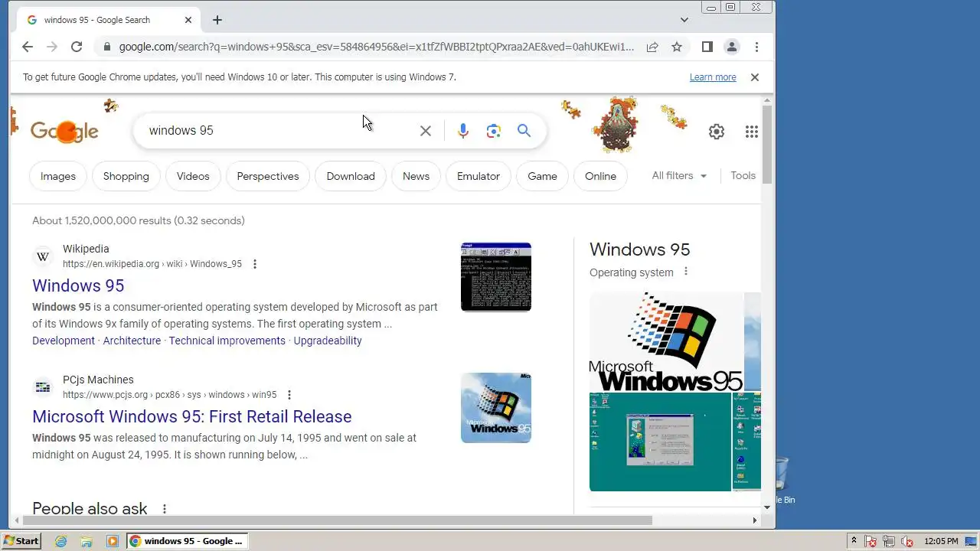Follow the Architecture sublink
The image size is (980, 551).
(x=132, y=341)
